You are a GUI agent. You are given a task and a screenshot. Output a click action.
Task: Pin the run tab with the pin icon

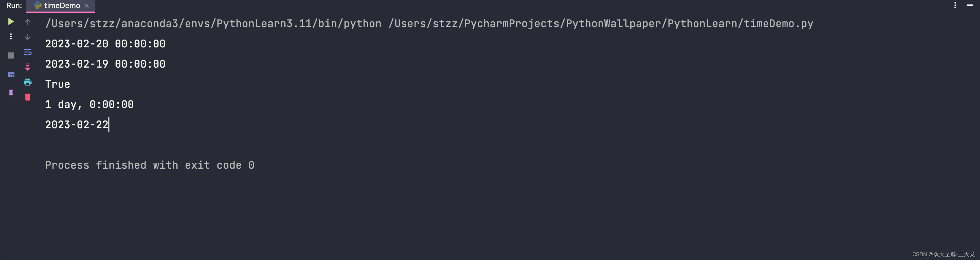(x=11, y=93)
